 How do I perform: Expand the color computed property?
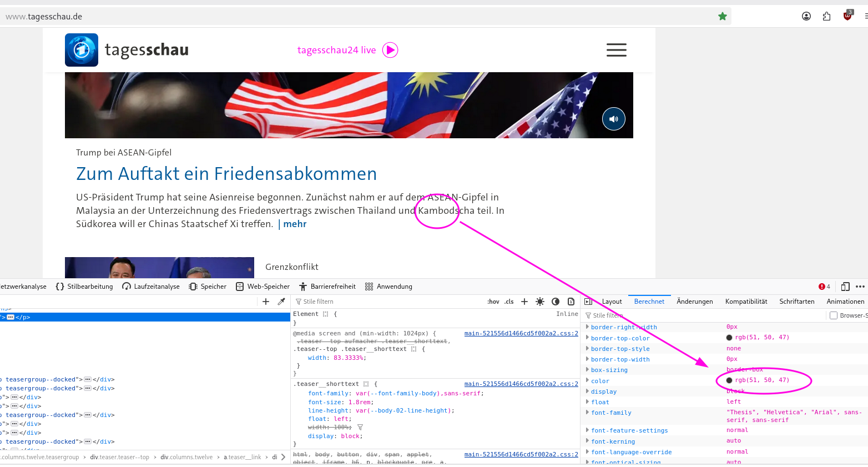587,380
